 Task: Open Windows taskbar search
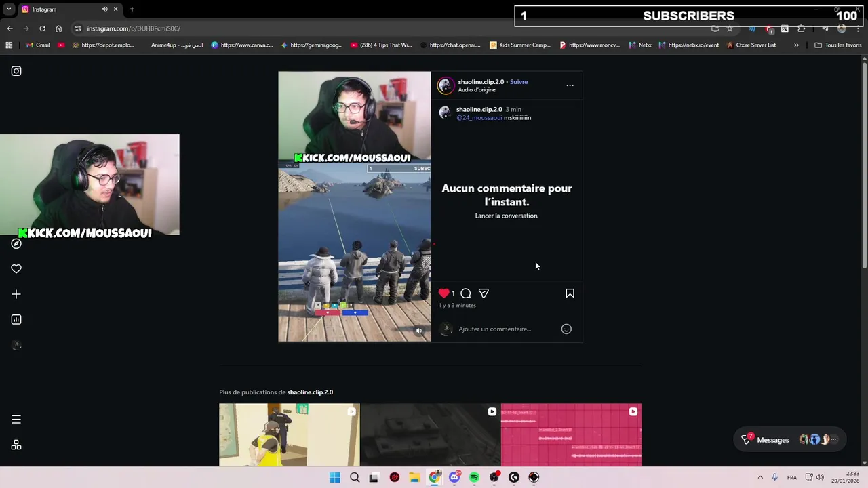point(355,478)
